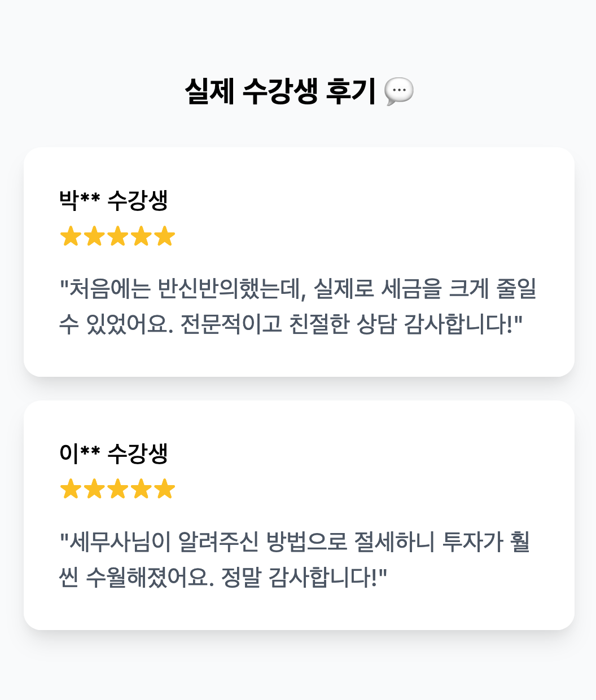The height and width of the screenshot is (700, 596).
Task: Click the fifth star in 박** review
Action: 164,236
